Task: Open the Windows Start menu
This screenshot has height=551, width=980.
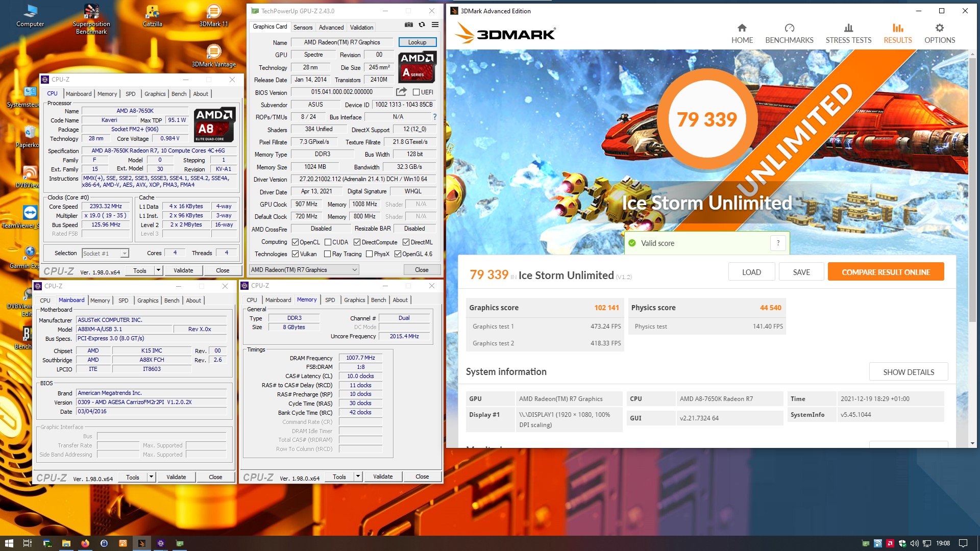Action: coord(9,543)
